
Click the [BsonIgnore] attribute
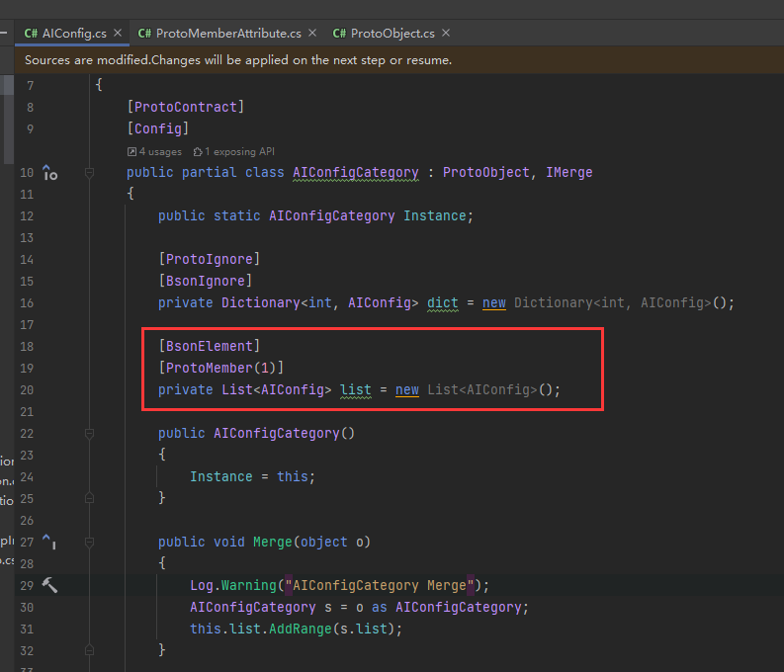(205, 281)
